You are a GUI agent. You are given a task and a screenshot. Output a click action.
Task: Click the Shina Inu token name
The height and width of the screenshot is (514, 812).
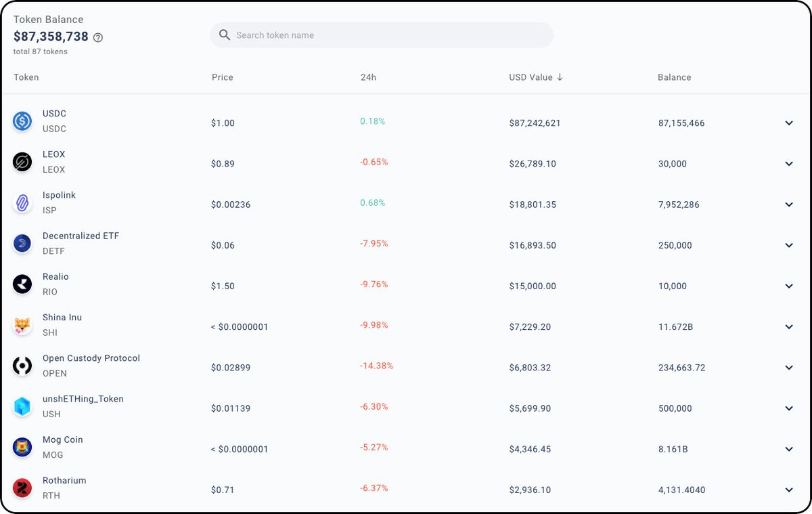click(62, 317)
